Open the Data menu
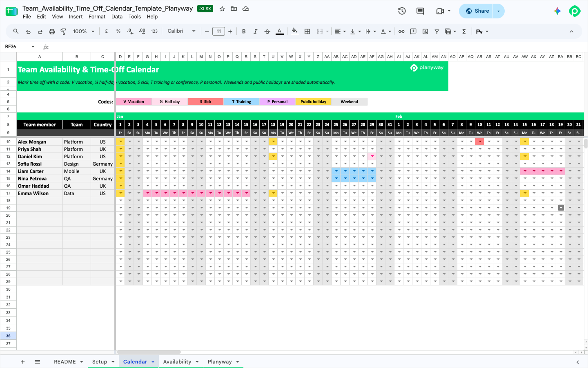Viewport: 588px width, 368px height. [117, 17]
